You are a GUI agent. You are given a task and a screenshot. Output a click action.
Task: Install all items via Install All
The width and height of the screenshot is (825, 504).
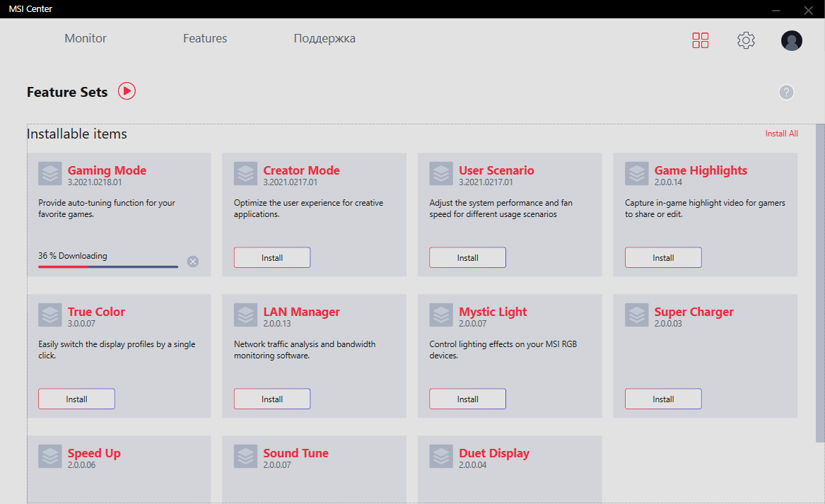(x=781, y=134)
